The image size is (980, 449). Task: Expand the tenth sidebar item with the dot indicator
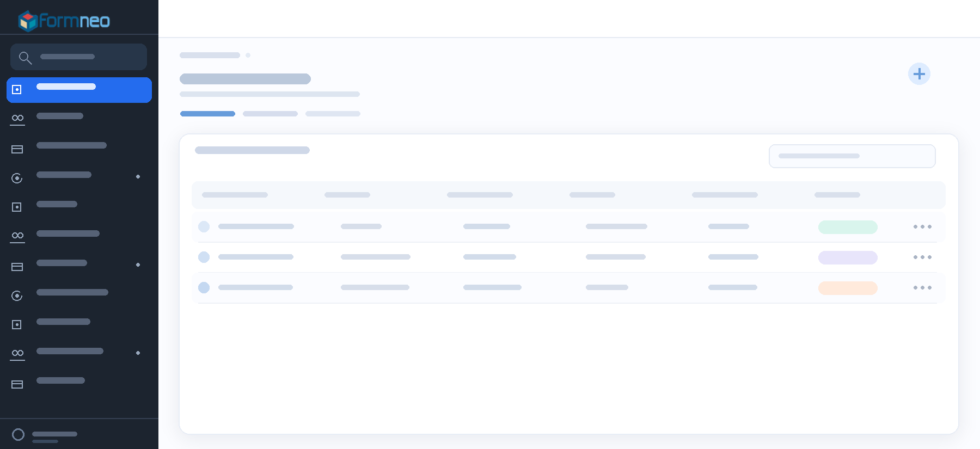point(79,353)
